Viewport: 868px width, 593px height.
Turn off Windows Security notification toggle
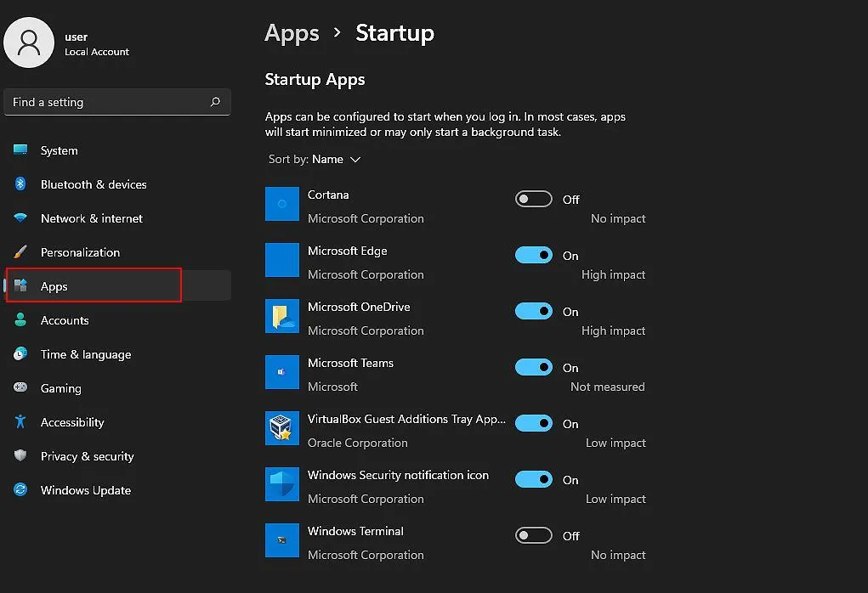pyautogui.click(x=534, y=479)
